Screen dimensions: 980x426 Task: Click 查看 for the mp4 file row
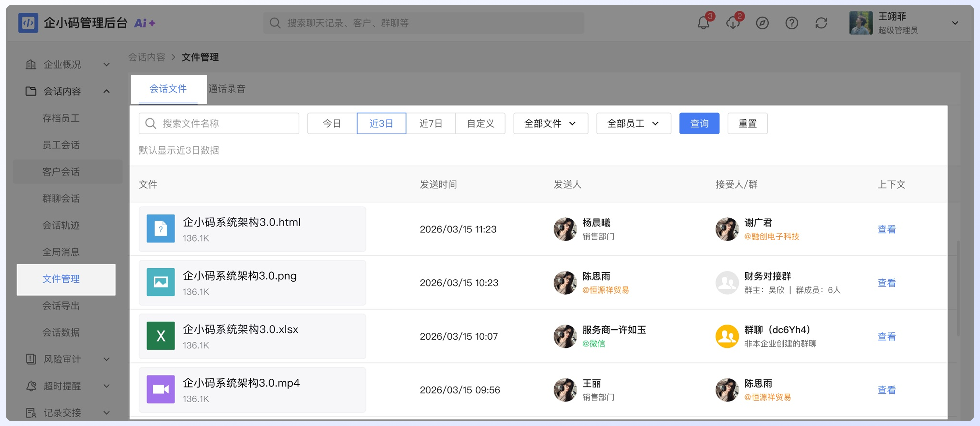point(886,390)
